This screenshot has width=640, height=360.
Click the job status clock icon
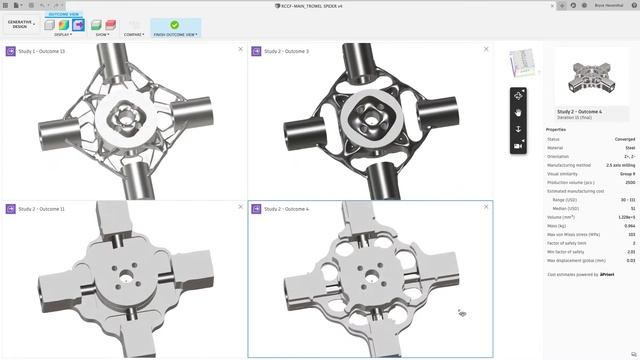pos(584,6)
